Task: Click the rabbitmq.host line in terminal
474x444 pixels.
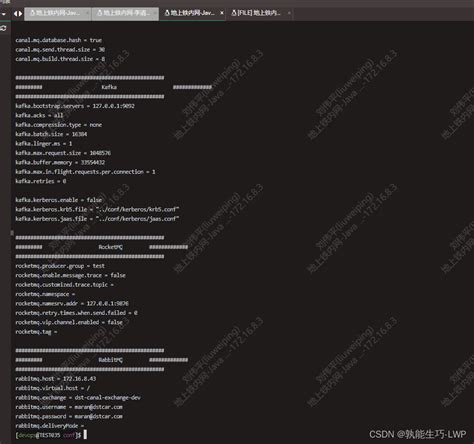Action: [x=56, y=379]
